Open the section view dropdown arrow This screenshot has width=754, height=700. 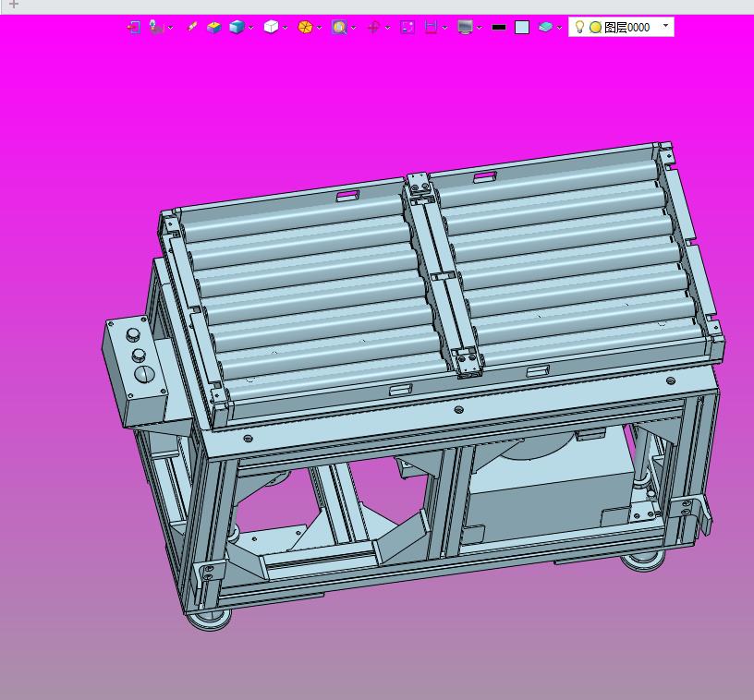pyautogui.click(x=444, y=28)
